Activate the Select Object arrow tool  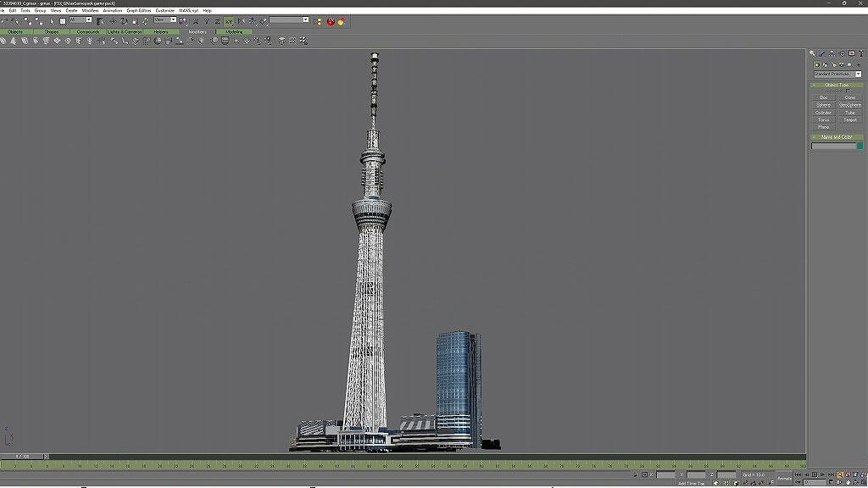point(52,21)
